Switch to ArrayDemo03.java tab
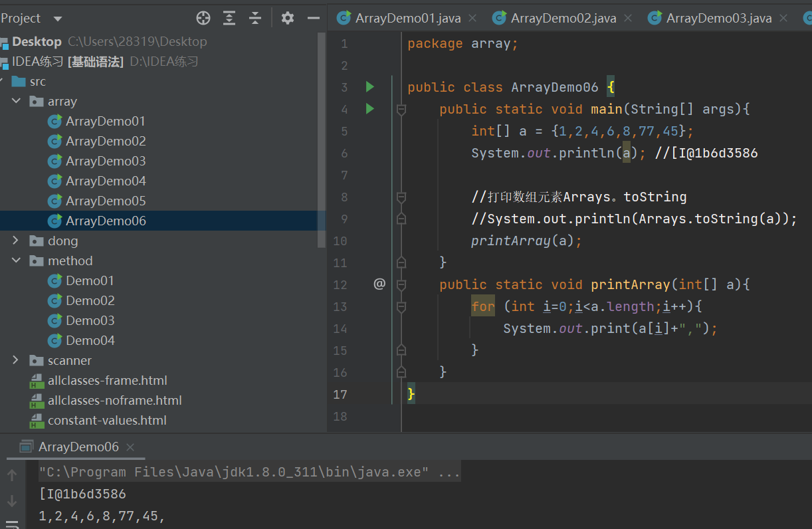Viewport: 812px width, 529px height. (x=718, y=18)
